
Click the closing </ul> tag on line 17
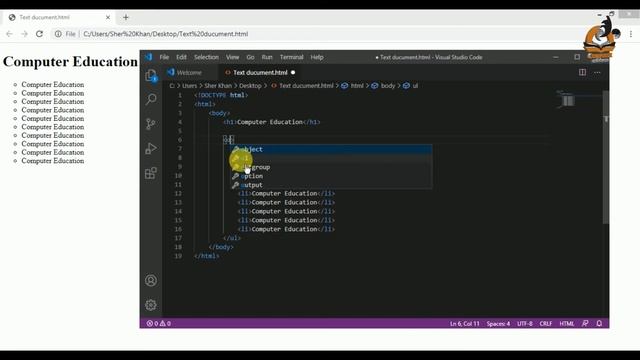tap(232, 238)
